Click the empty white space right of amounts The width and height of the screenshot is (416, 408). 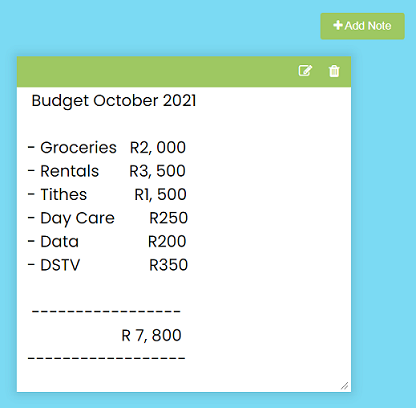[267, 207]
